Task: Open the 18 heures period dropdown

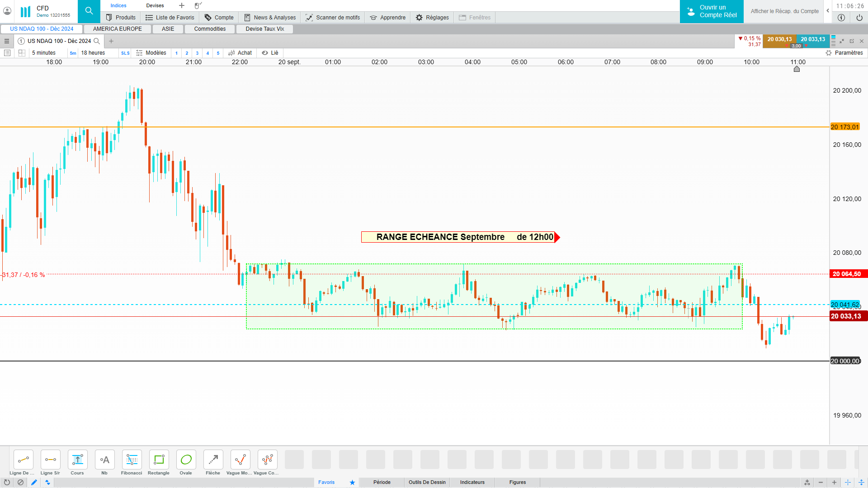Action: tap(93, 53)
